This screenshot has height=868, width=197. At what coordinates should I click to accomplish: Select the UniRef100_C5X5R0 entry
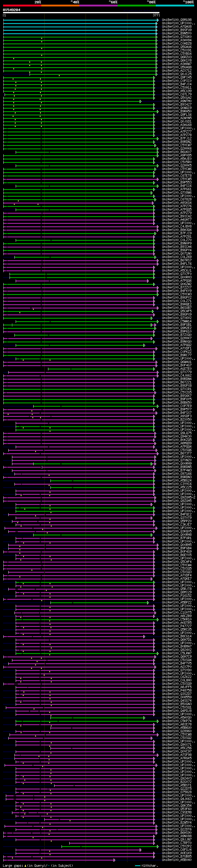(x=177, y=162)
